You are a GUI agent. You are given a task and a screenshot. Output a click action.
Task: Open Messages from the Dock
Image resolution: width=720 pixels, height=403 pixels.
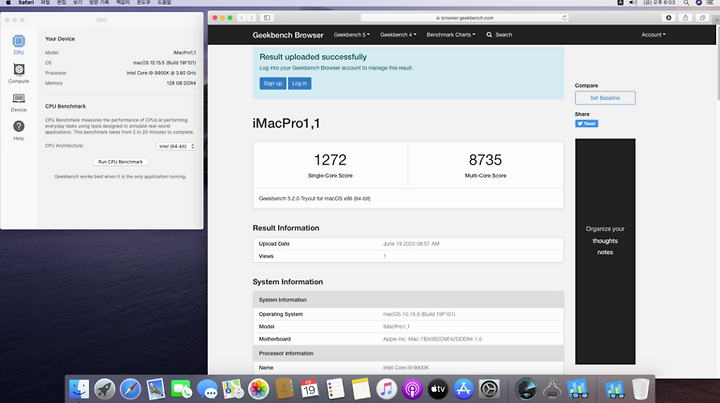coord(207,389)
